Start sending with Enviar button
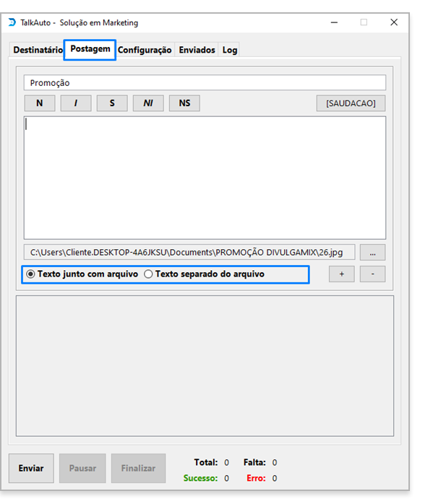433x504 pixels. tap(31, 469)
